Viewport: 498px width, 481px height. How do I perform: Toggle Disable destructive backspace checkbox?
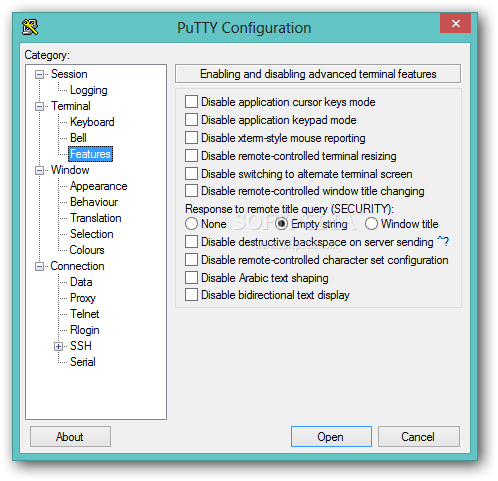click(191, 242)
